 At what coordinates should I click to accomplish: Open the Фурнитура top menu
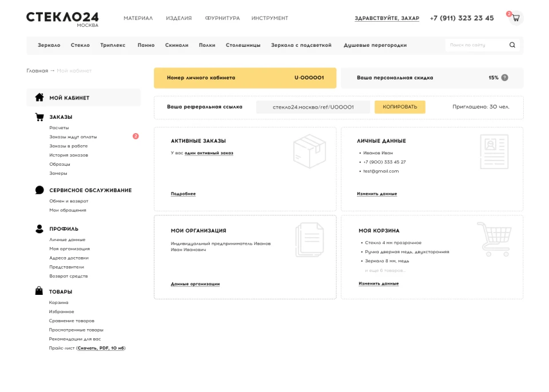(x=222, y=18)
